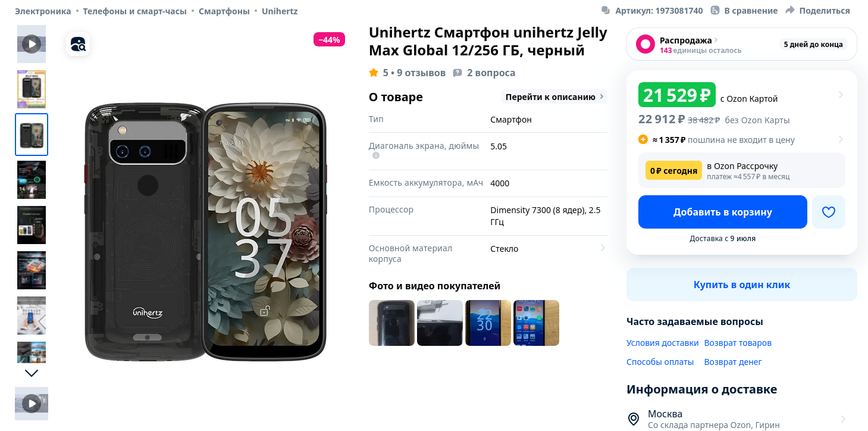Click the visual similar-items search icon
Viewport: 868px width, 431px height.
(x=78, y=44)
